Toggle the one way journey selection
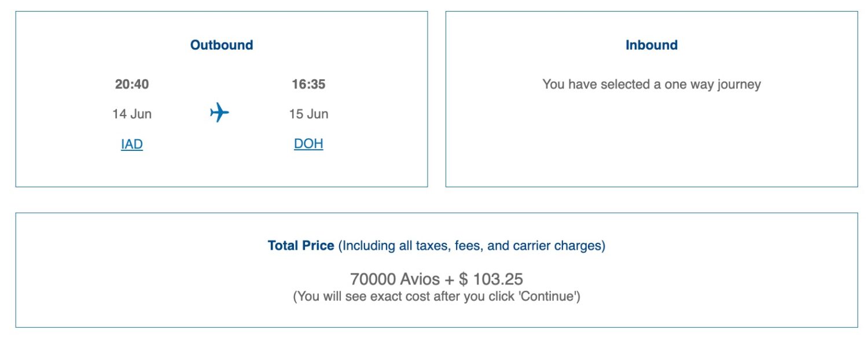The image size is (868, 337). coord(652,84)
